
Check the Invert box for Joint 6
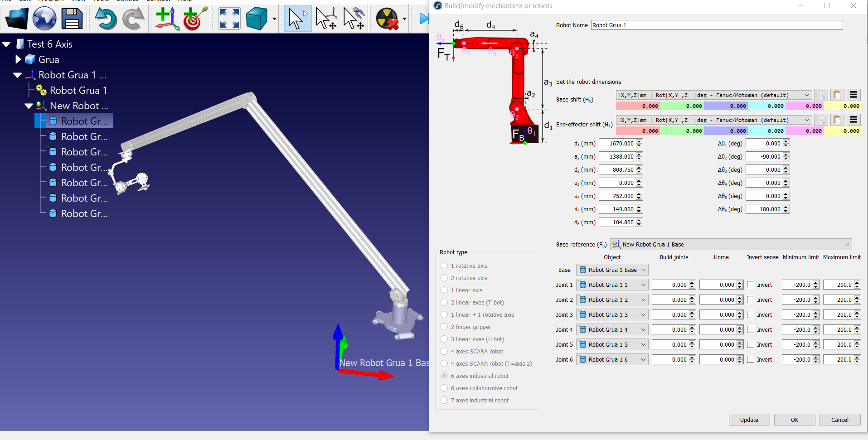751,360
